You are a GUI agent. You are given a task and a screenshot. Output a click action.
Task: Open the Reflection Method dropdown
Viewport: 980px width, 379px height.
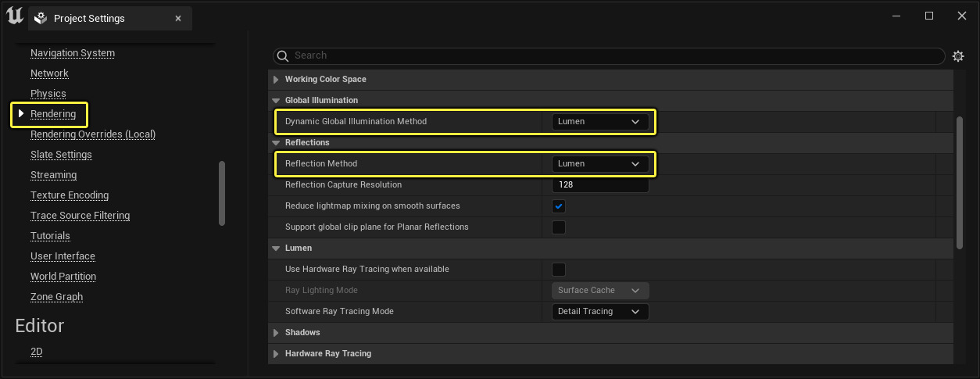click(x=599, y=164)
